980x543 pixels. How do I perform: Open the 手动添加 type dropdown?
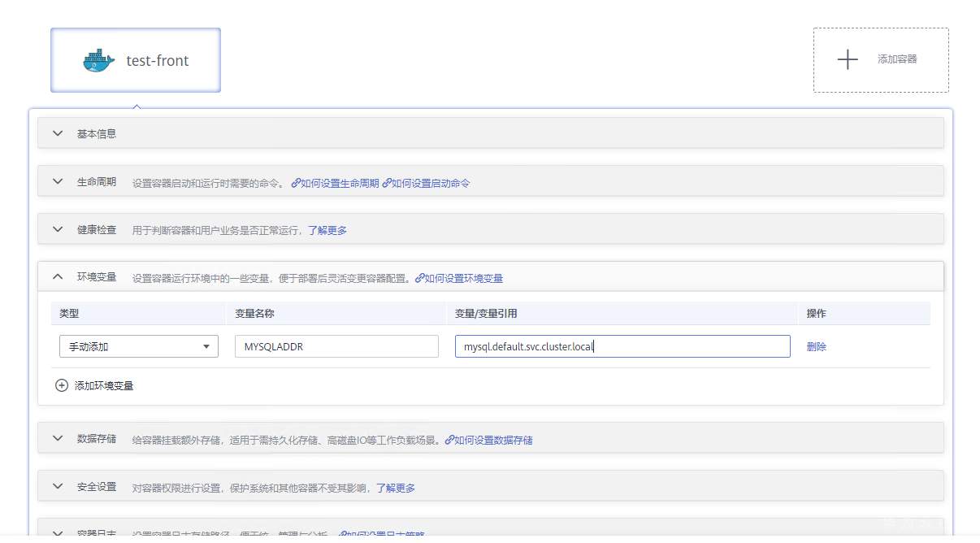(139, 346)
